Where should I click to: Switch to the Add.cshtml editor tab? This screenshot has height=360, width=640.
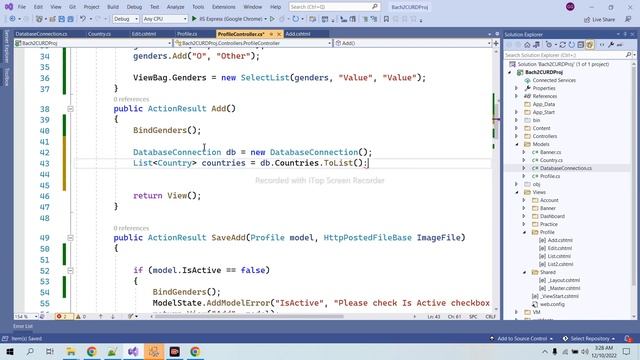tap(298, 34)
